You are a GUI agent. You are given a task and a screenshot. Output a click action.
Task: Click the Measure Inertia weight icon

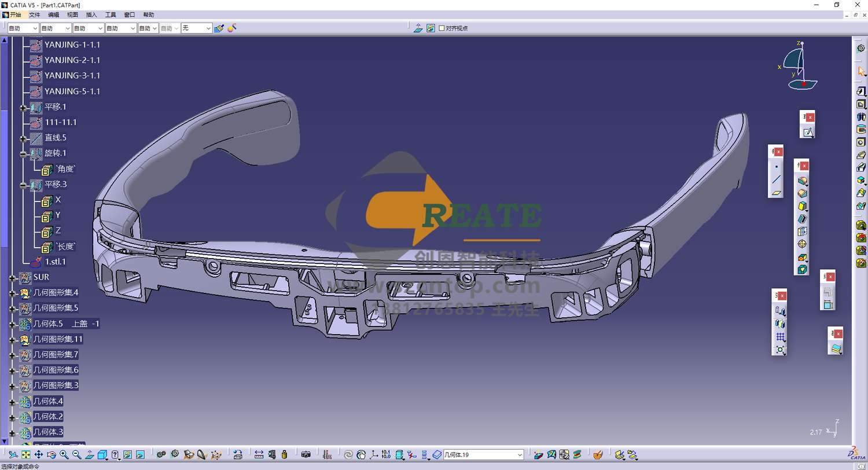(x=284, y=455)
